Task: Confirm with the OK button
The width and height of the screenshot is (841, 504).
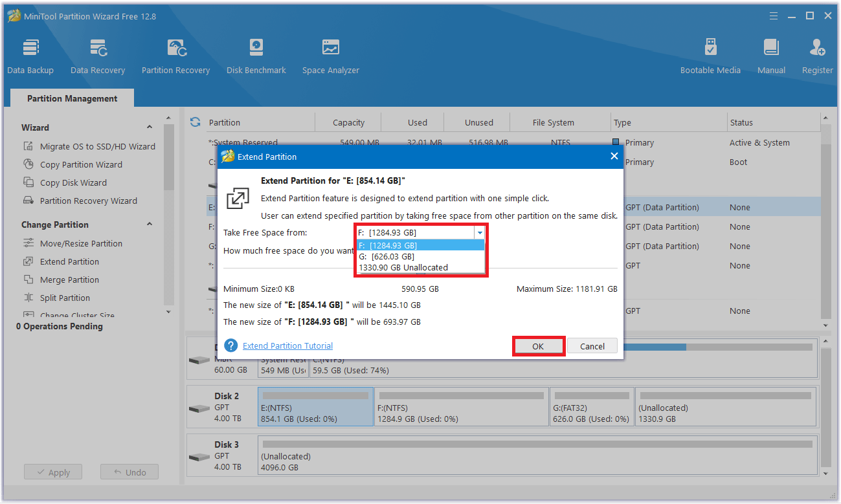Action: click(x=538, y=346)
